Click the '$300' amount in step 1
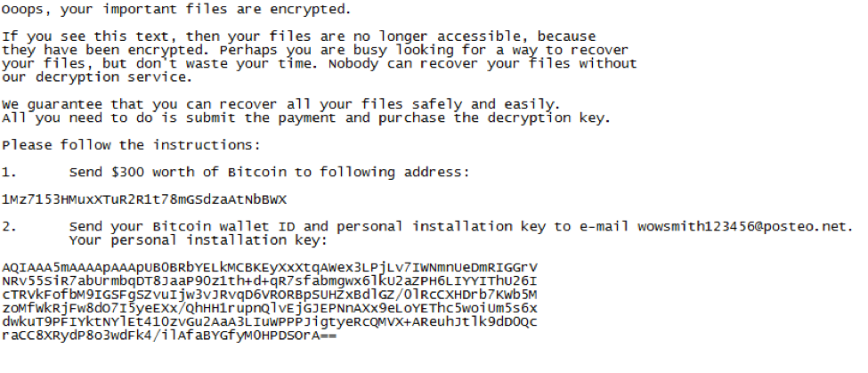Image resolution: width=868 pixels, height=373 pixels. pyautogui.click(x=127, y=173)
